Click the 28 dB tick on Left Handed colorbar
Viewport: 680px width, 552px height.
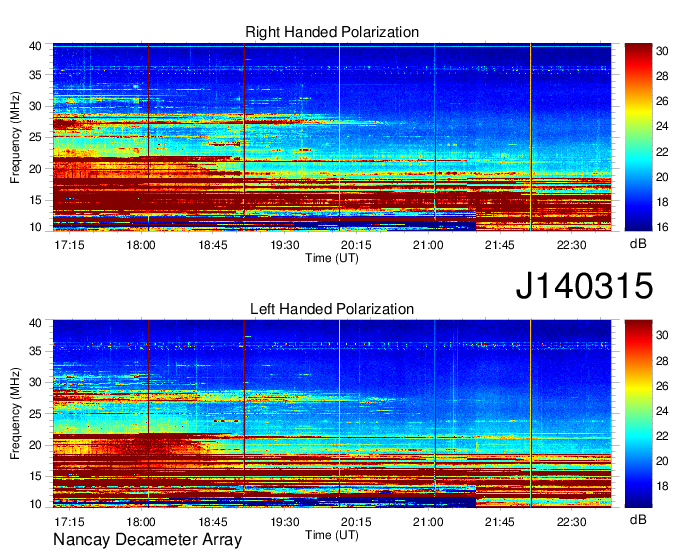tap(662, 361)
